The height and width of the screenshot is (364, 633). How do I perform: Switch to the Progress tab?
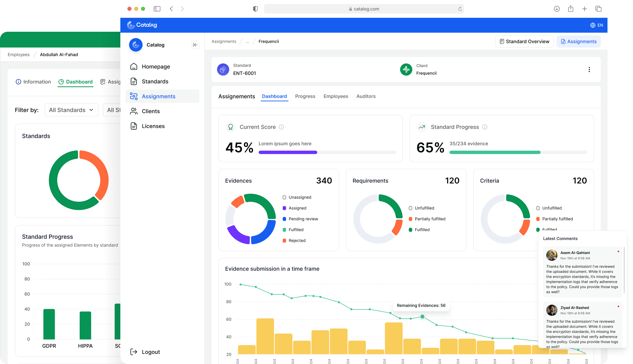click(305, 96)
